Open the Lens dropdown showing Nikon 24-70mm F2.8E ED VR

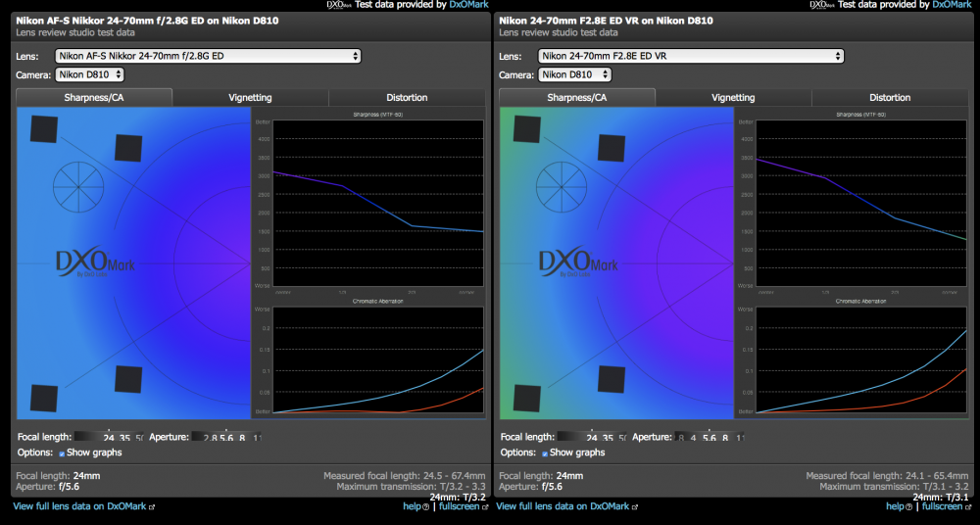691,56
